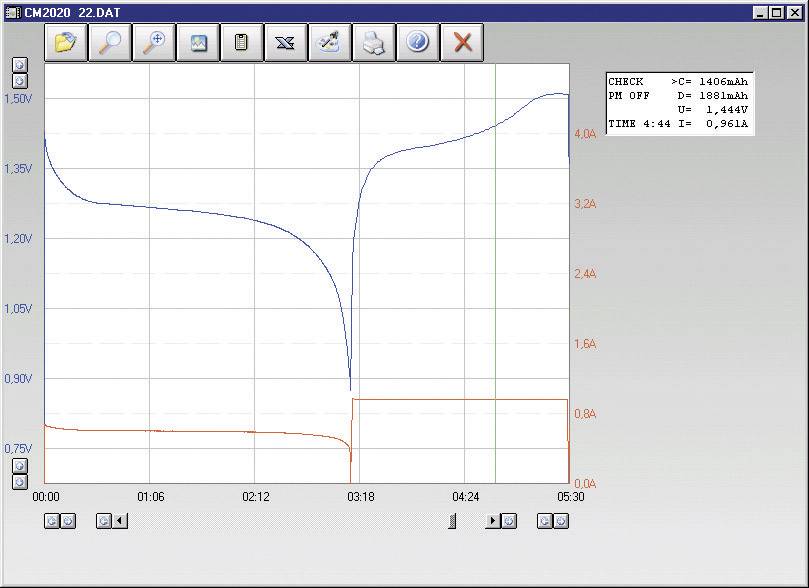
Task: Export the data to Excel
Action: coord(286,41)
